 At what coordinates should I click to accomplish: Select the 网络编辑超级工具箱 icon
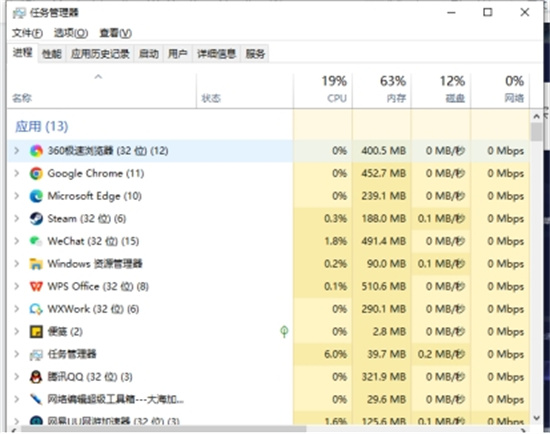pyautogui.click(x=36, y=399)
